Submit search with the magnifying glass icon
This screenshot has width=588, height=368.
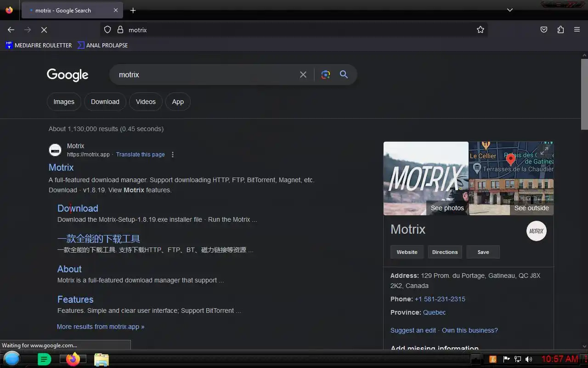point(344,75)
